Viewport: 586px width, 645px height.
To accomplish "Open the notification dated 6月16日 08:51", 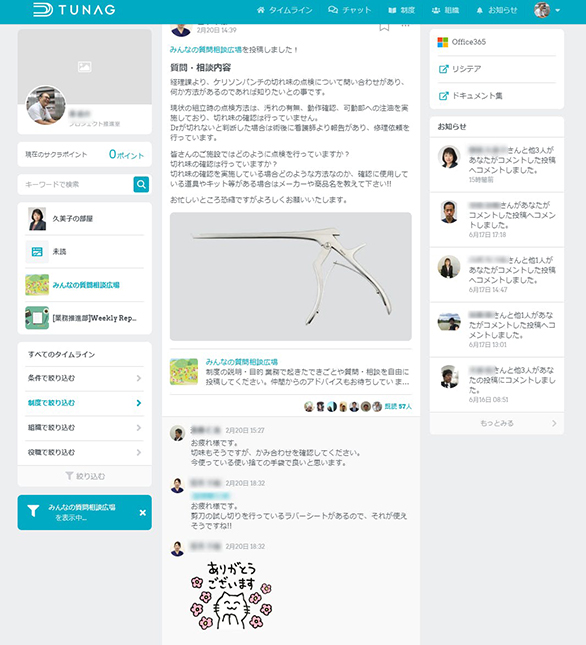I will click(497, 385).
